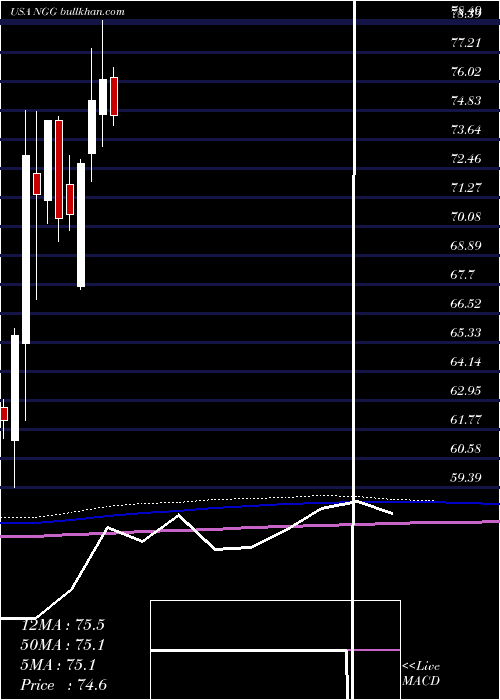This screenshot has height=700, width=500.
Task: Click the 60.58 price axis label
Action: point(466,449)
